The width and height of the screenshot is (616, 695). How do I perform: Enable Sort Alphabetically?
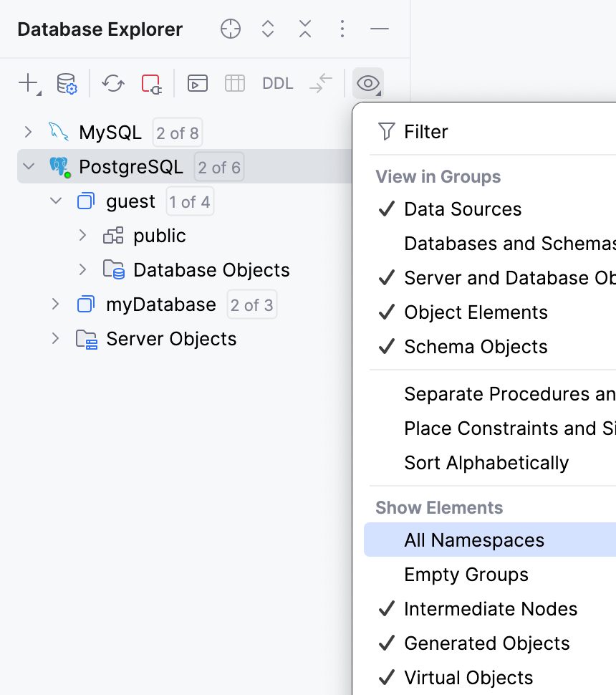coord(487,462)
